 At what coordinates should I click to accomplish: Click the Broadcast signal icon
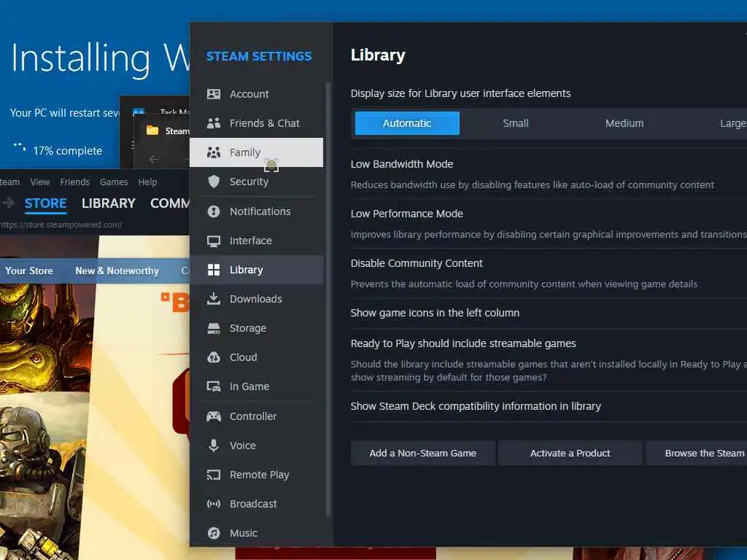[214, 504]
